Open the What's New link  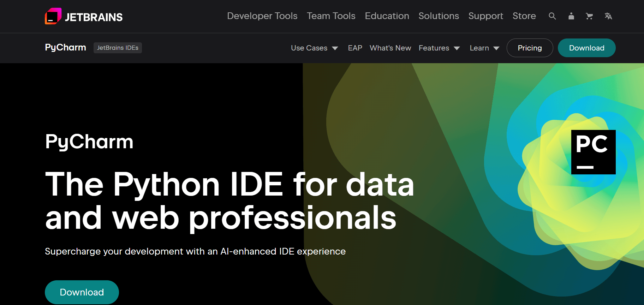tap(390, 48)
